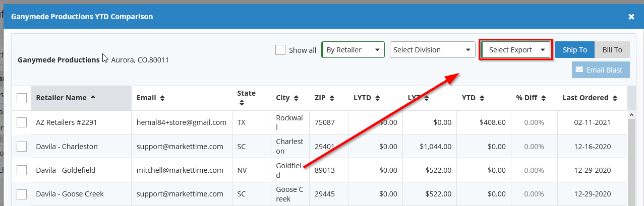Check the Davila - Goose Creek row checkbox

[x=22, y=194]
